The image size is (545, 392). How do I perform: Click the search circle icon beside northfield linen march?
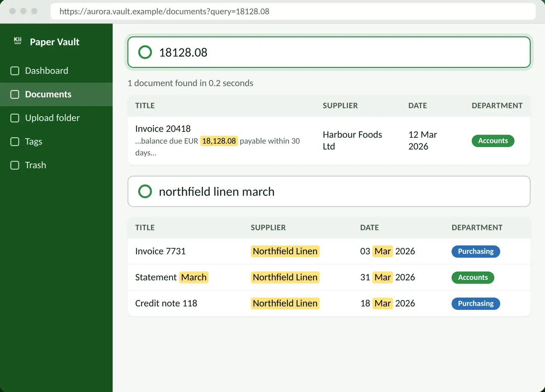coord(145,192)
